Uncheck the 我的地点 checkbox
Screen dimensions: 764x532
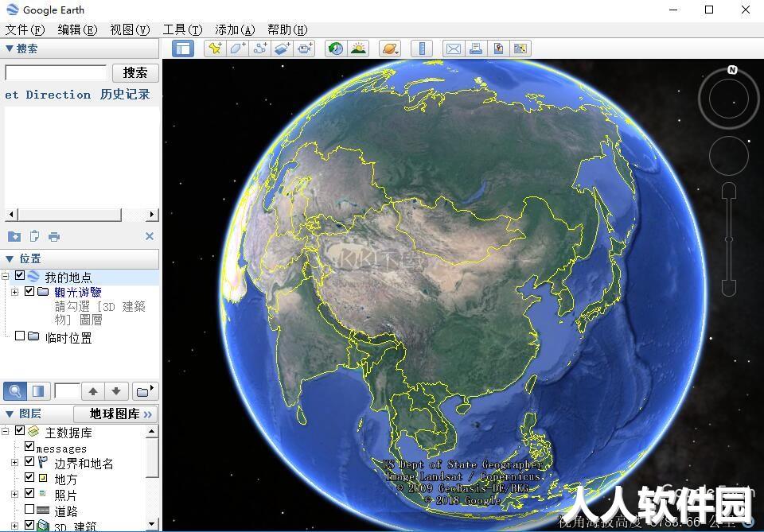20,275
